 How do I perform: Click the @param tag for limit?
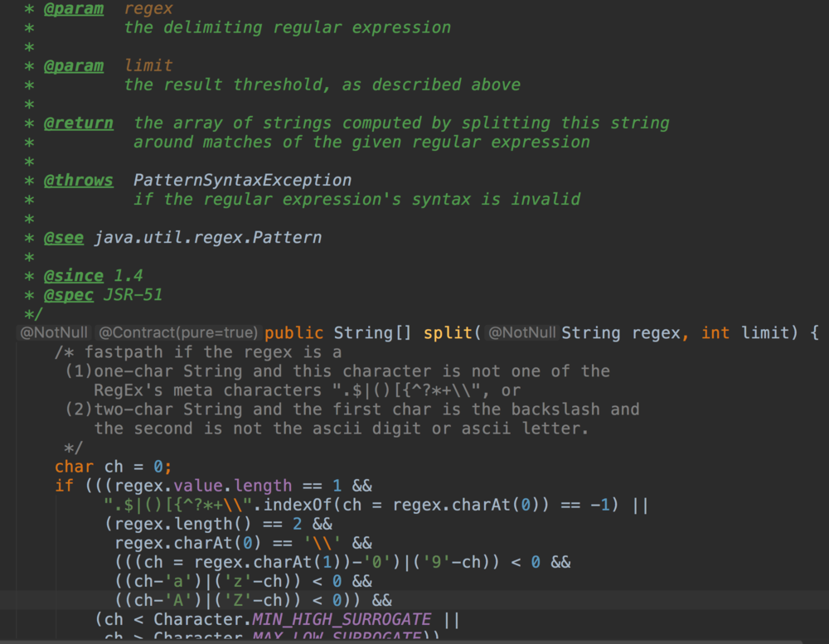74,65
